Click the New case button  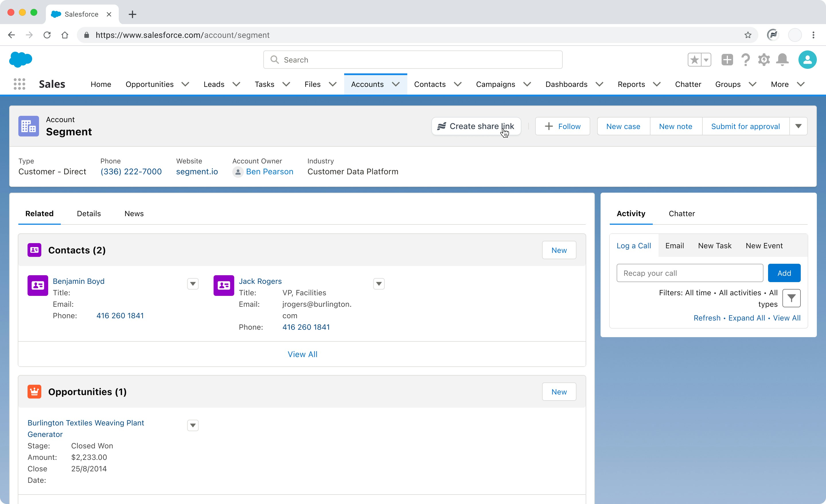pos(623,126)
